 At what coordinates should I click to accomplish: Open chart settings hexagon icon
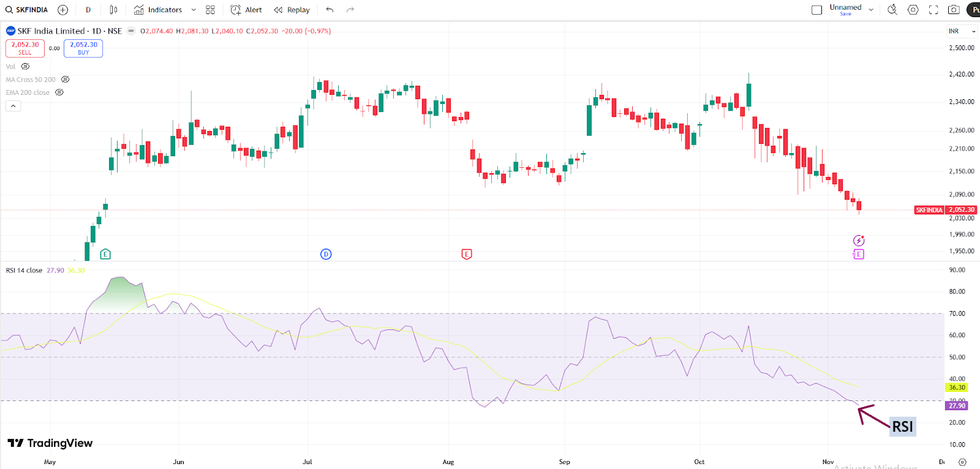pos(913,10)
